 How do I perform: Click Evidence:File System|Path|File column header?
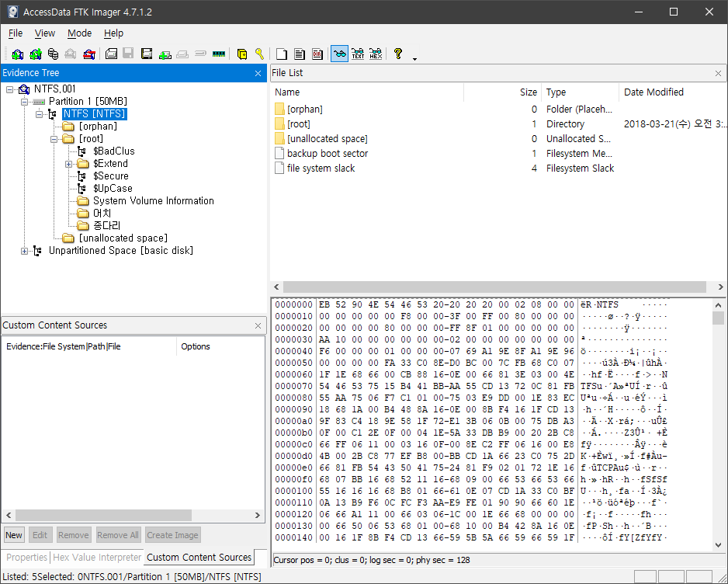[x=89, y=346]
